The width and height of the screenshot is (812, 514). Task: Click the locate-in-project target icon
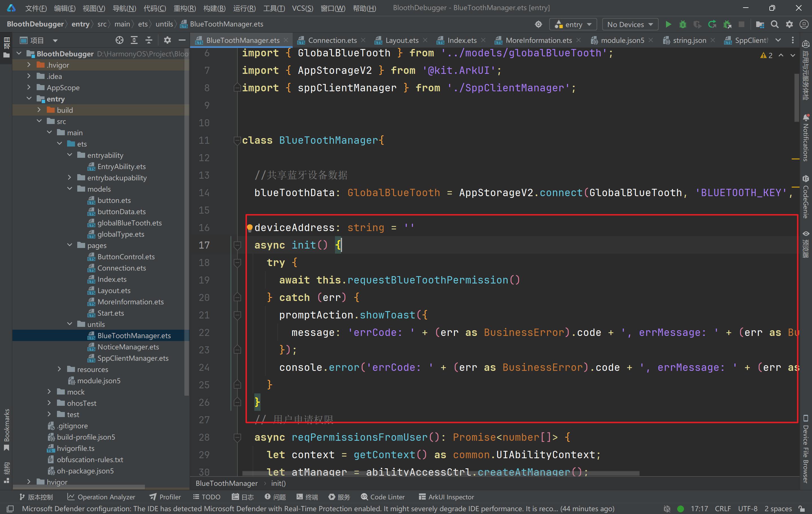coord(119,41)
